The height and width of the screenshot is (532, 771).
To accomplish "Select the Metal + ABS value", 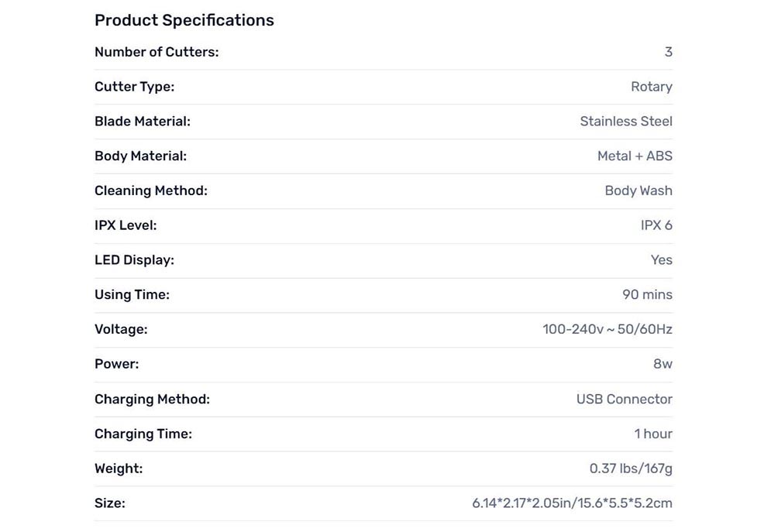I will click(635, 156).
